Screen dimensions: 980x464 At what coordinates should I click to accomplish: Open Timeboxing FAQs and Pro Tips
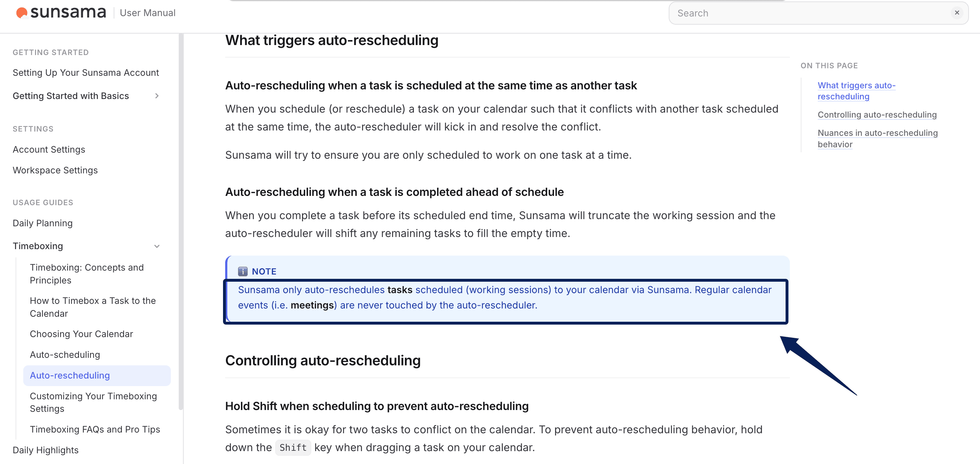pos(95,429)
